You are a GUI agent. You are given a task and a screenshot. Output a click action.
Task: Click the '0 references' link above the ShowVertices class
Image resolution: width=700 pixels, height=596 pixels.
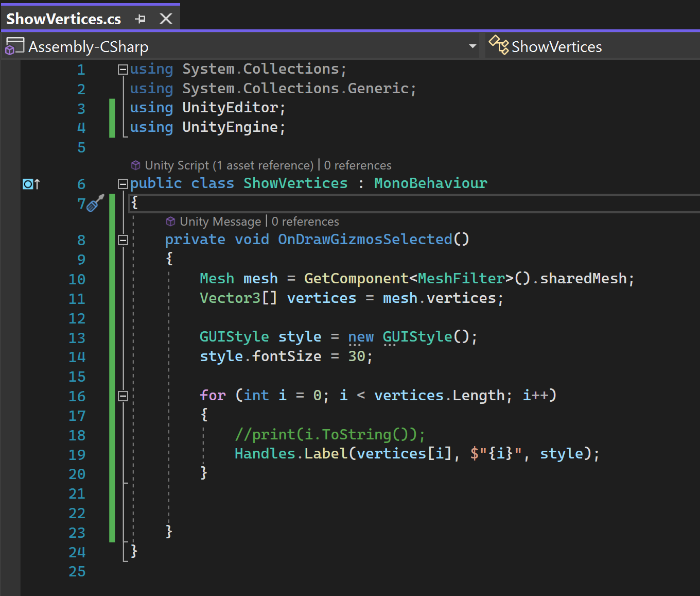point(357,165)
